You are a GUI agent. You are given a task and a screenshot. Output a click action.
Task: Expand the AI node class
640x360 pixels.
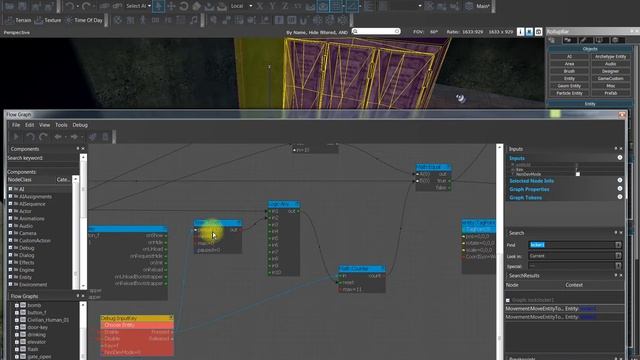pos(11,189)
